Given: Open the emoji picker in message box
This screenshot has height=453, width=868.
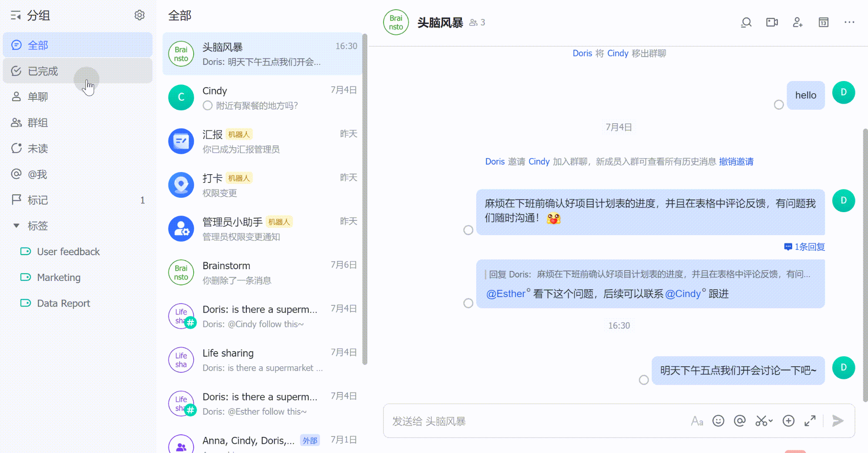Looking at the screenshot, I should tap(718, 421).
